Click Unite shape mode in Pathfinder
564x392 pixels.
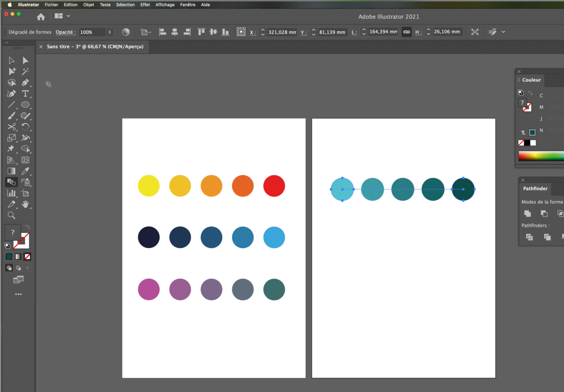(527, 213)
